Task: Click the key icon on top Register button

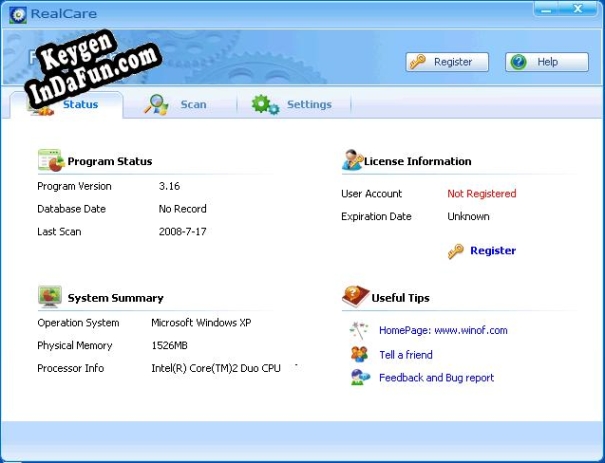Action: point(417,62)
